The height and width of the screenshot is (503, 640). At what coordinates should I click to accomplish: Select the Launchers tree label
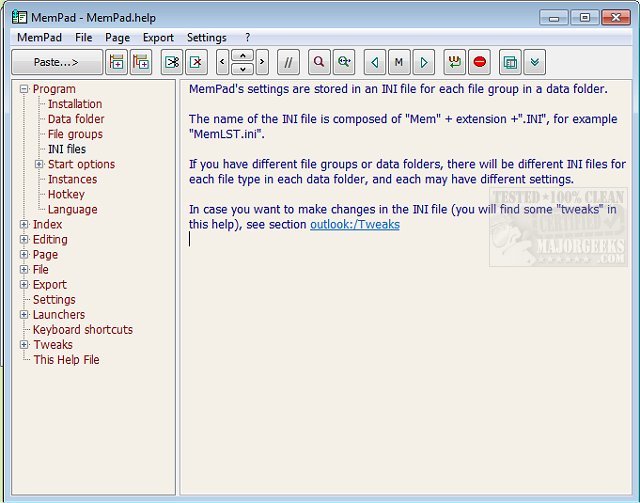[x=59, y=314]
